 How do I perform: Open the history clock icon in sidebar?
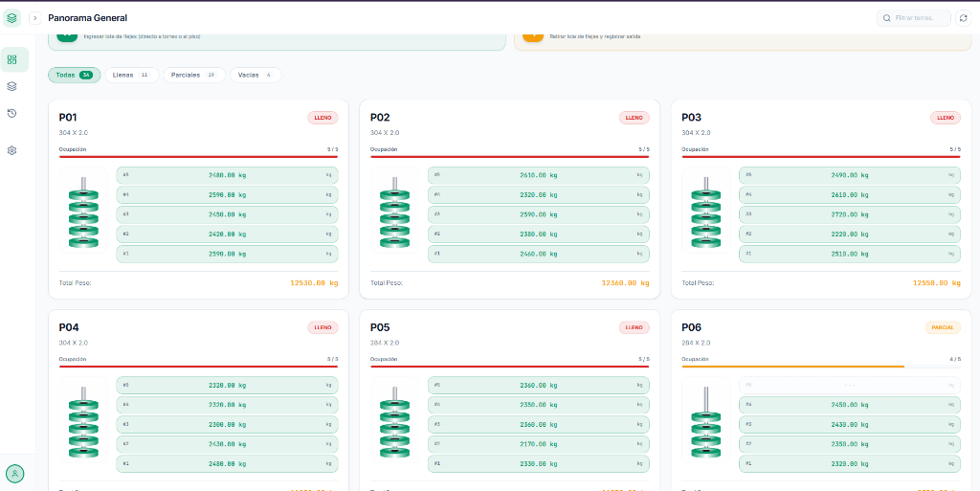click(11, 113)
